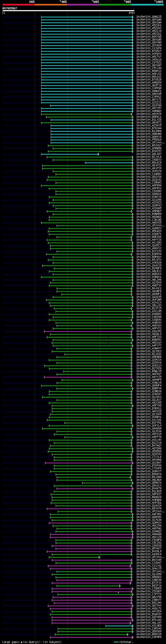The image size is (166, 644).
Task: Select label UniRef100_B5YKK7
Action: click(x=149, y=548)
